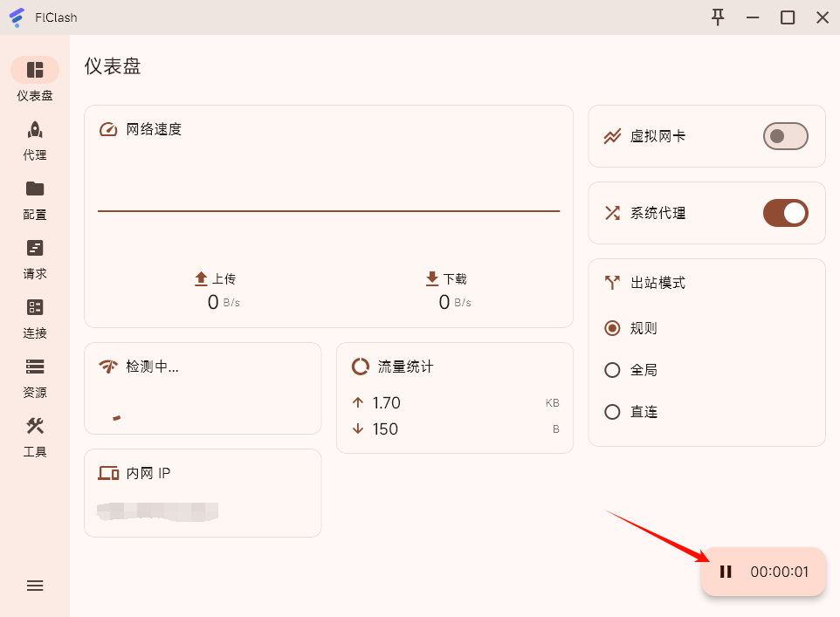840x617 pixels.
Task: Click the pin window icon
Action: pos(718,17)
